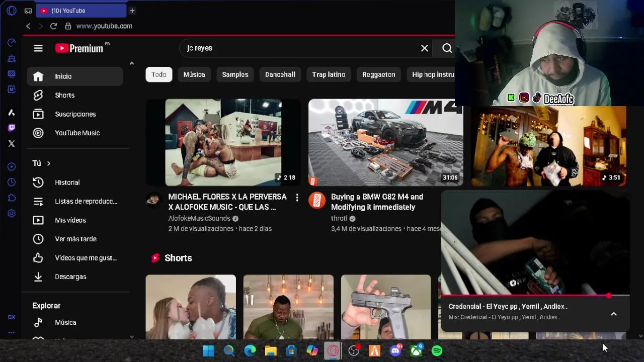Open Extensions cube icon in sidebar
This screenshot has width=644, height=362.
(x=12, y=198)
